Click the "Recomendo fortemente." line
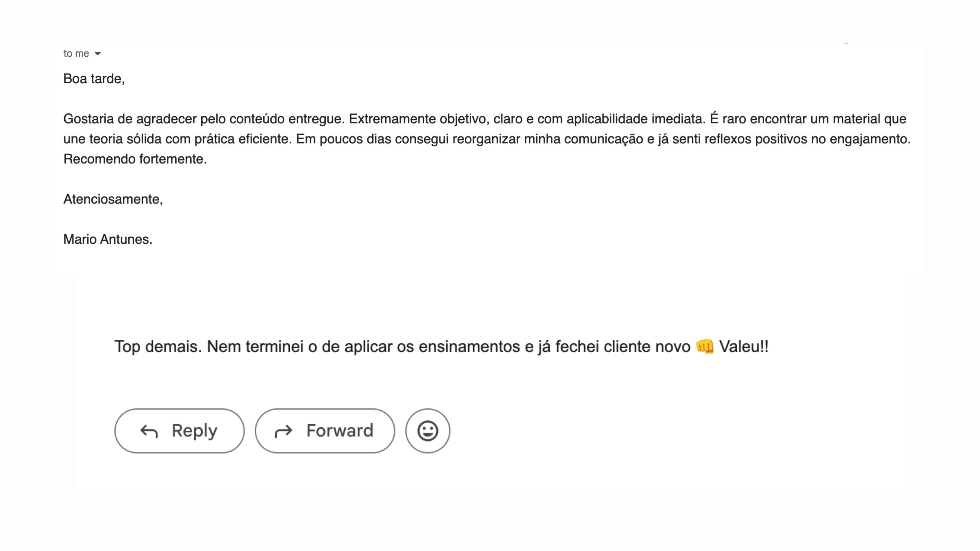 click(x=135, y=159)
